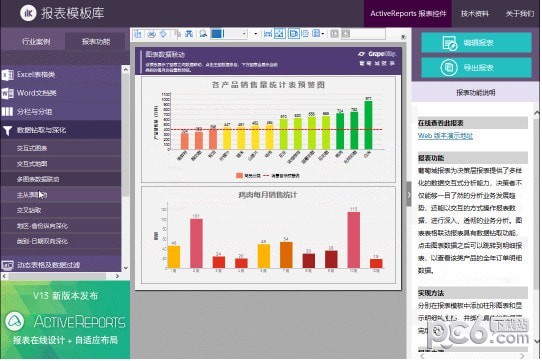The width and height of the screenshot is (542, 361).
Task: Open Find with the binoculars icon
Action: click(189, 34)
